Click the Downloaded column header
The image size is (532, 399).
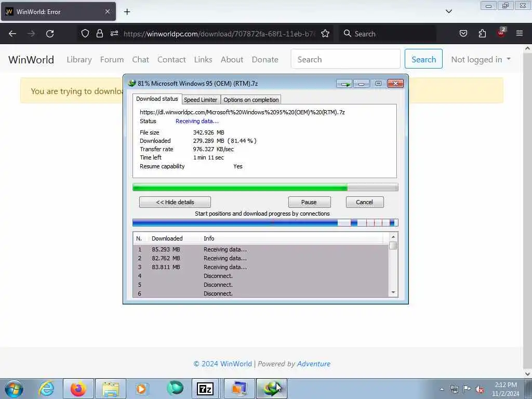click(174, 238)
